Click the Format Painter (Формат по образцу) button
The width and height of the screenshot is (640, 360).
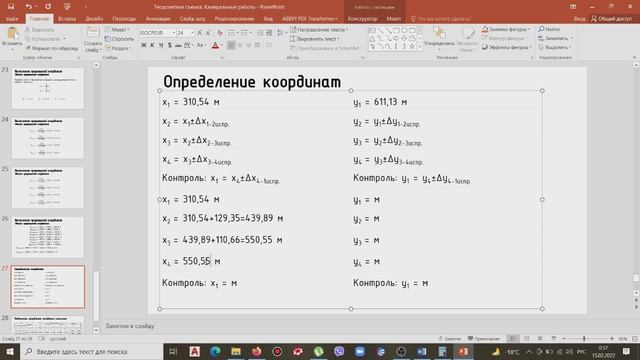coord(51,48)
